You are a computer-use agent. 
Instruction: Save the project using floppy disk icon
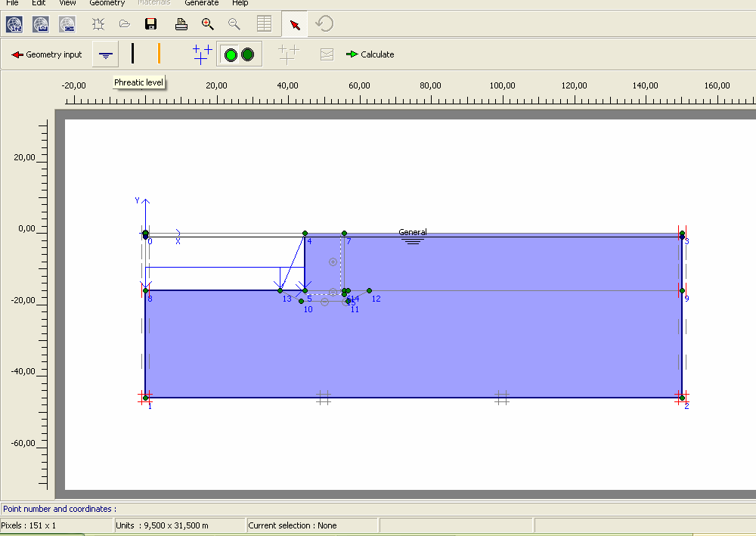(x=151, y=24)
